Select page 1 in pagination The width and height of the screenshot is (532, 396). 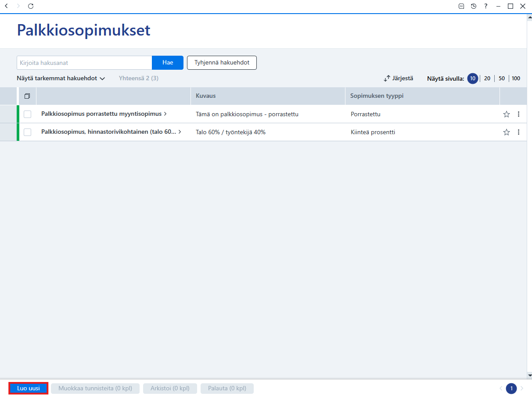tap(511, 389)
